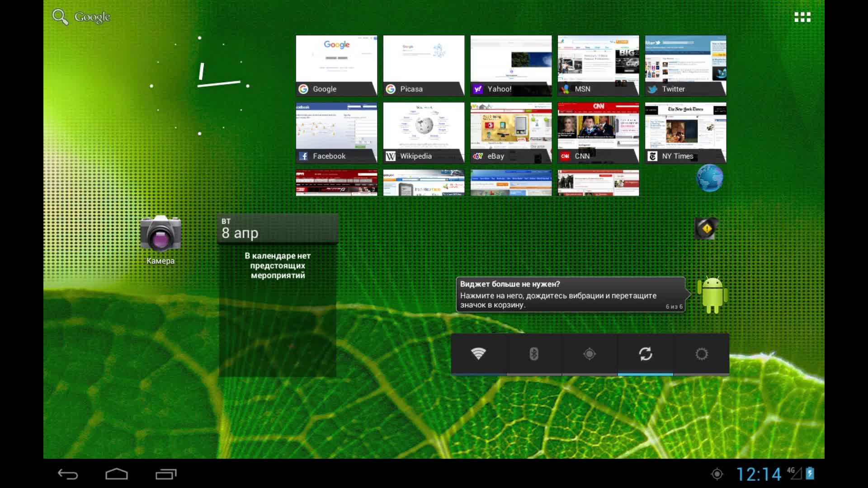Toggle Wi-Fi in power control widget
The width and height of the screenshot is (868, 488).
[478, 354]
